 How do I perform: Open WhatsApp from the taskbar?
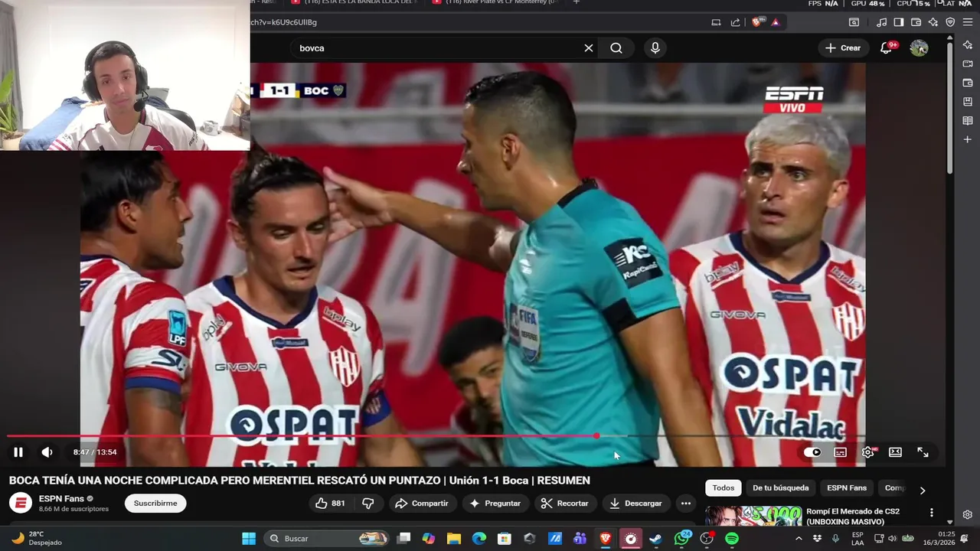pyautogui.click(x=681, y=539)
